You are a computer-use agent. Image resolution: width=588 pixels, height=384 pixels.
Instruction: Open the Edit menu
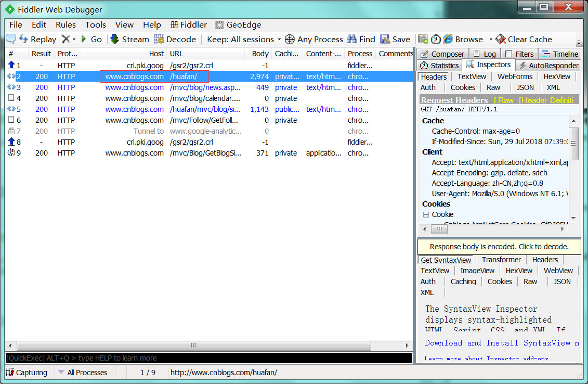pos(39,25)
